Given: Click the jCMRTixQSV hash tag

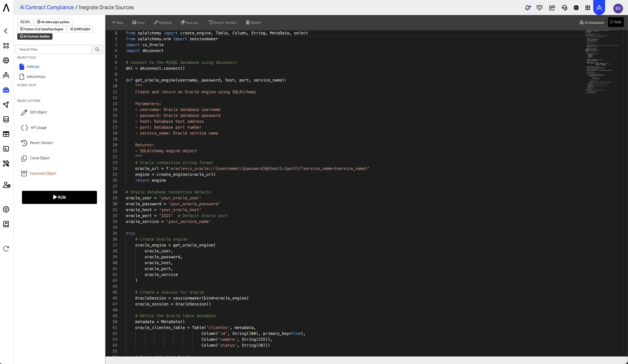Looking at the screenshot, I should point(80,29).
